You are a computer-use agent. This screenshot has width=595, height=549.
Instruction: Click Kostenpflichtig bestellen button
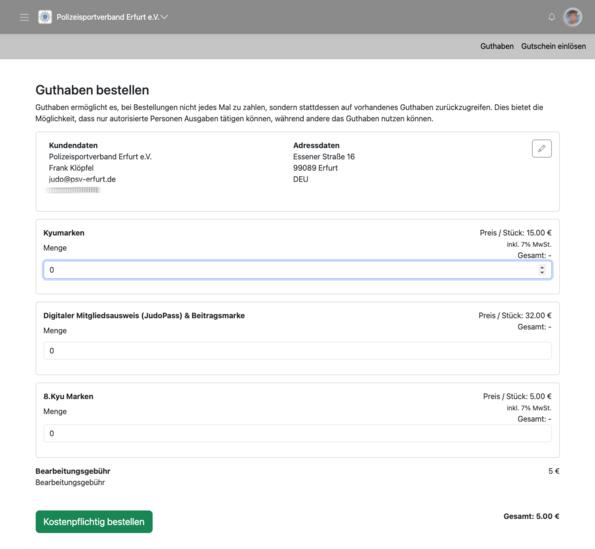[94, 522]
